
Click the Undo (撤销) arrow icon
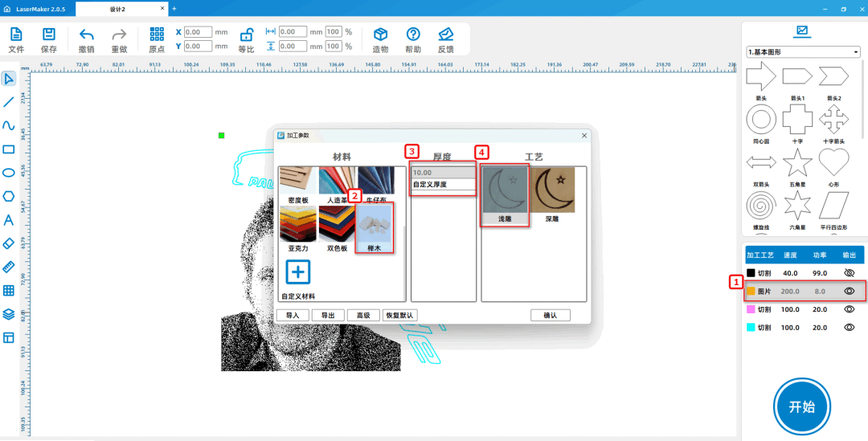pos(87,35)
